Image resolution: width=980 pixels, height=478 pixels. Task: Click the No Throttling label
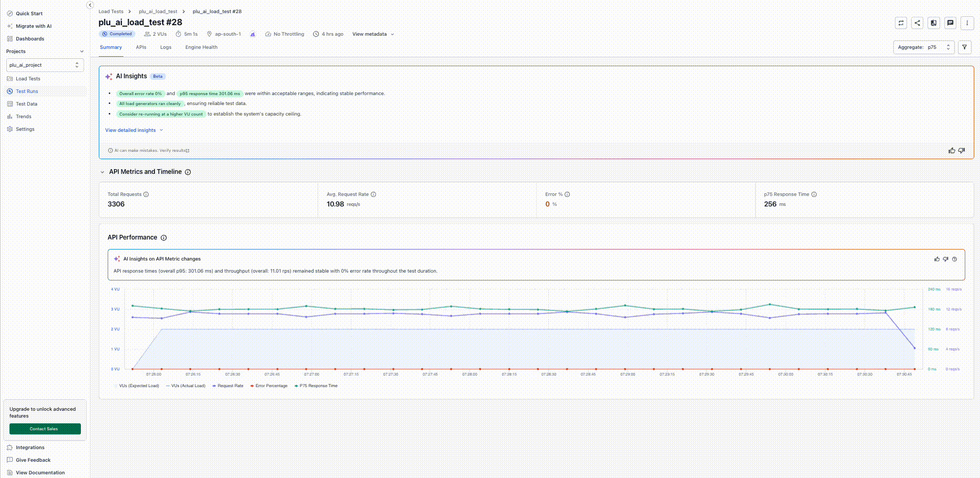tap(288, 34)
